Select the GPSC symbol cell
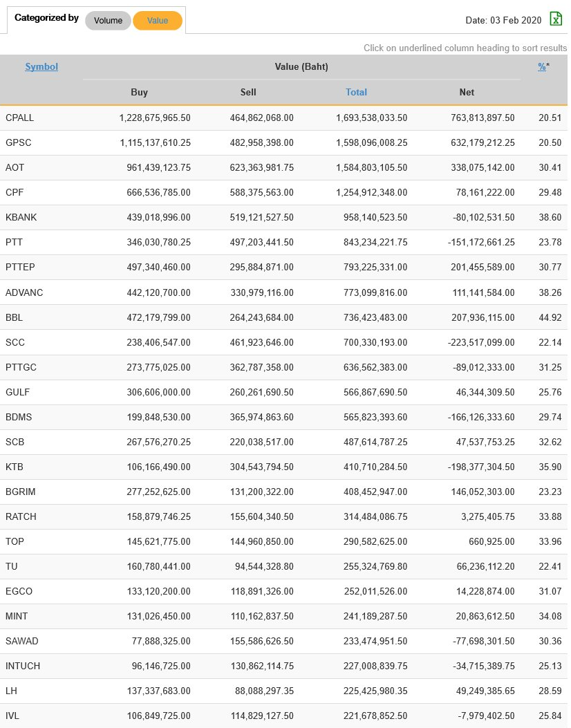Screen dimensions: 571x728 19,143
